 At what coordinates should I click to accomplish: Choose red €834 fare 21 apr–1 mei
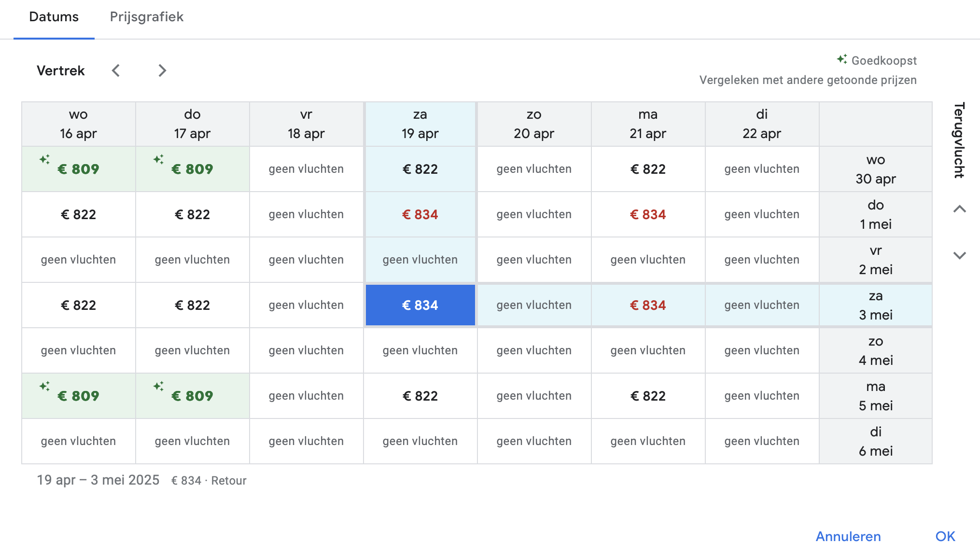pos(647,214)
